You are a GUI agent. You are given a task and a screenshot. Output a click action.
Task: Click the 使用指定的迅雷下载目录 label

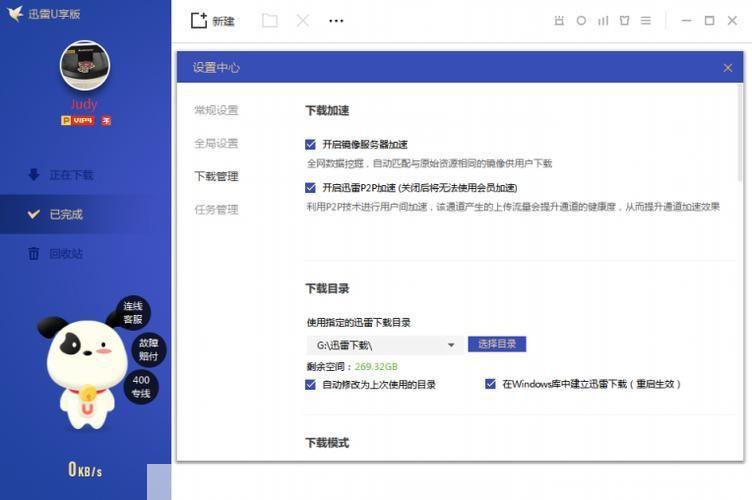point(359,323)
